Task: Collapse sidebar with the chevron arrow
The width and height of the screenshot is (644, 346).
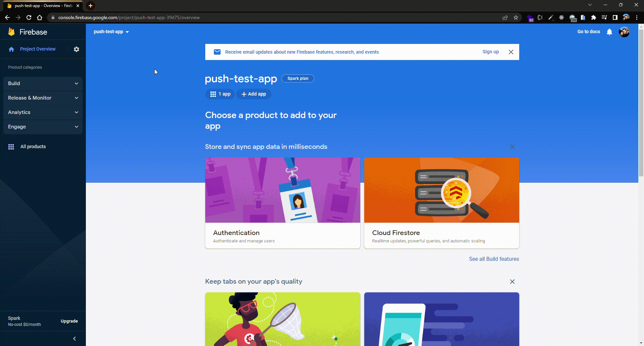Action: pyautogui.click(x=74, y=339)
